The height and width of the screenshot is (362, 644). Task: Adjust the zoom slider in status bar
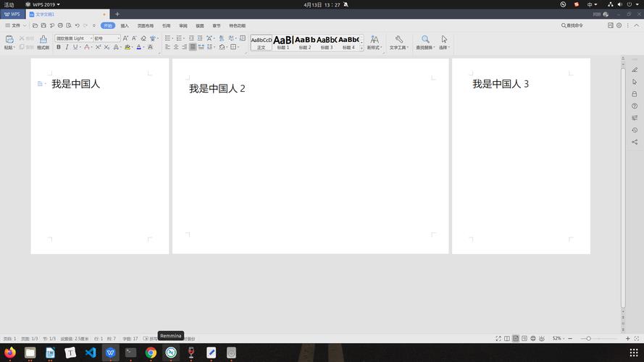(589, 338)
